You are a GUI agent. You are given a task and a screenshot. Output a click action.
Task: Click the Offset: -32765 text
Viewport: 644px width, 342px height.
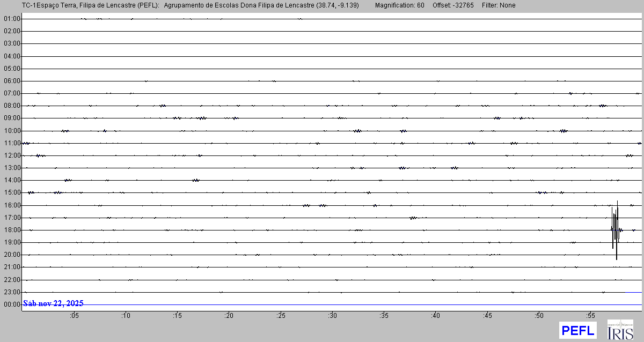tap(453, 5)
